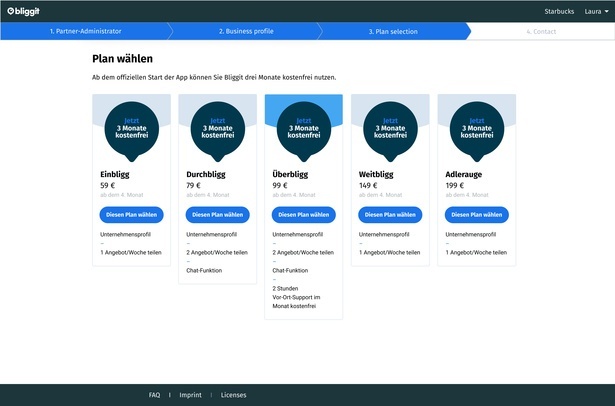
Task: Go to step 1 Partner-Administrator
Action: click(x=80, y=32)
